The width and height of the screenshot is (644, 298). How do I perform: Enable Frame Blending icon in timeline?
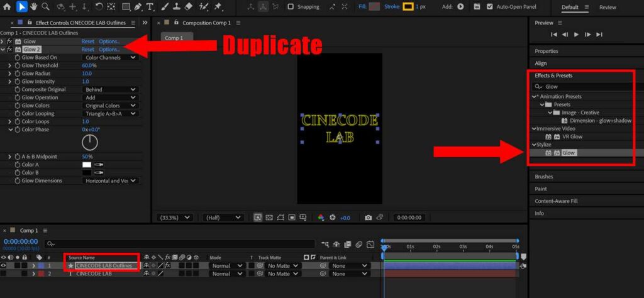pos(347,245)
